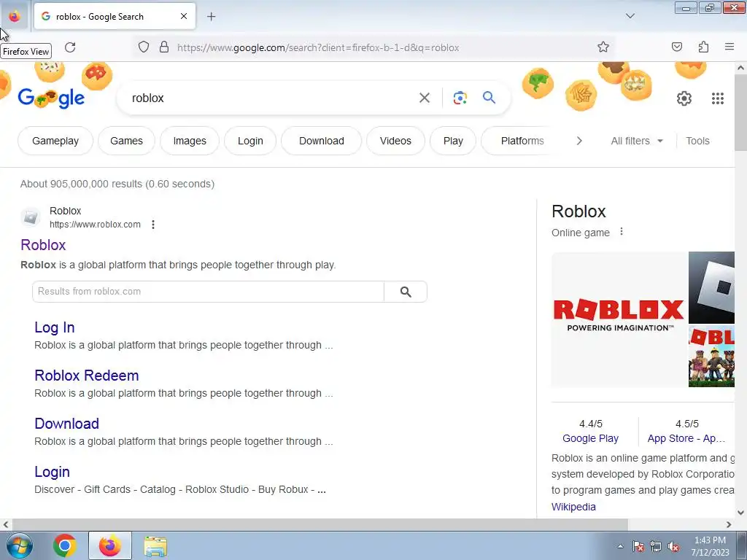Open network status tray icon
Image resolution: width=747 pixels, height=560 pixels.
coord(656,546)
